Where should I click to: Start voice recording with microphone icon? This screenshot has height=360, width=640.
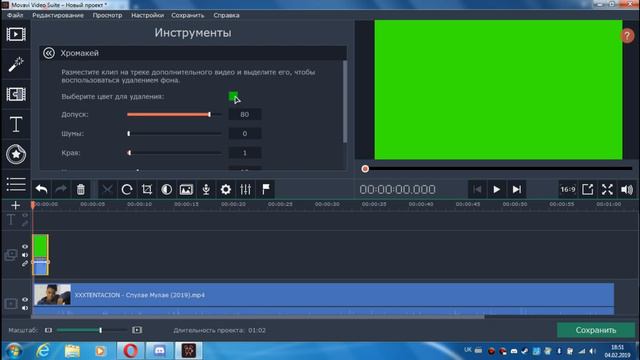206,189
